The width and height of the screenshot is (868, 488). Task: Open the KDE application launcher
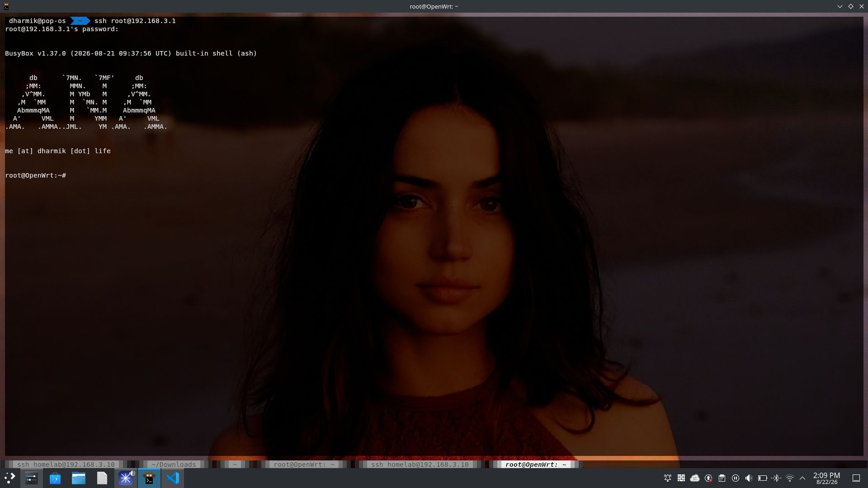9,478
